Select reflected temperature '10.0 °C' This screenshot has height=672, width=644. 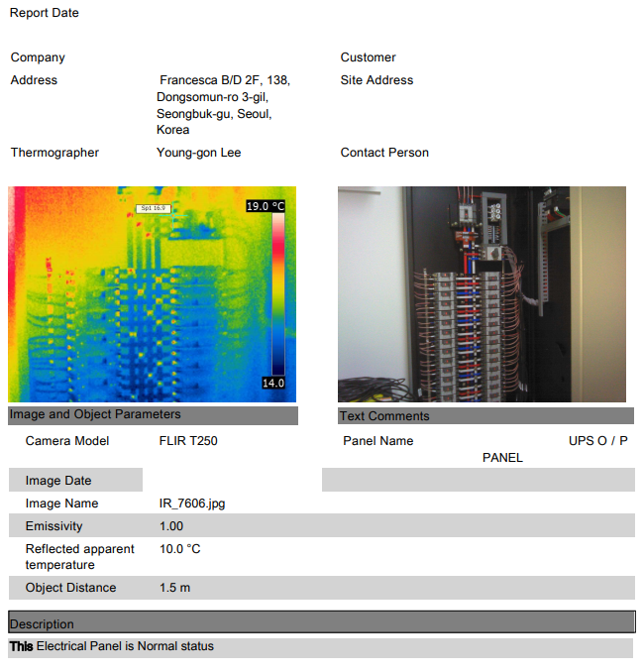[x=180, y=549]
